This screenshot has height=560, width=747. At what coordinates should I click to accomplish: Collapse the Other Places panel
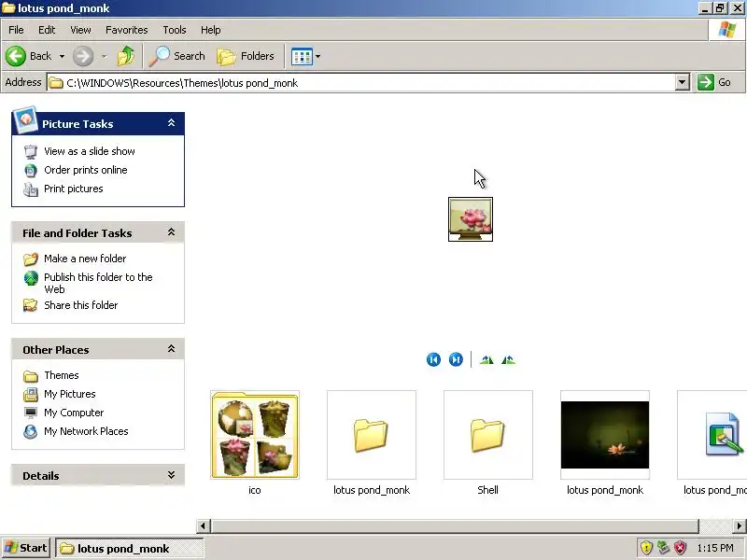172,349
